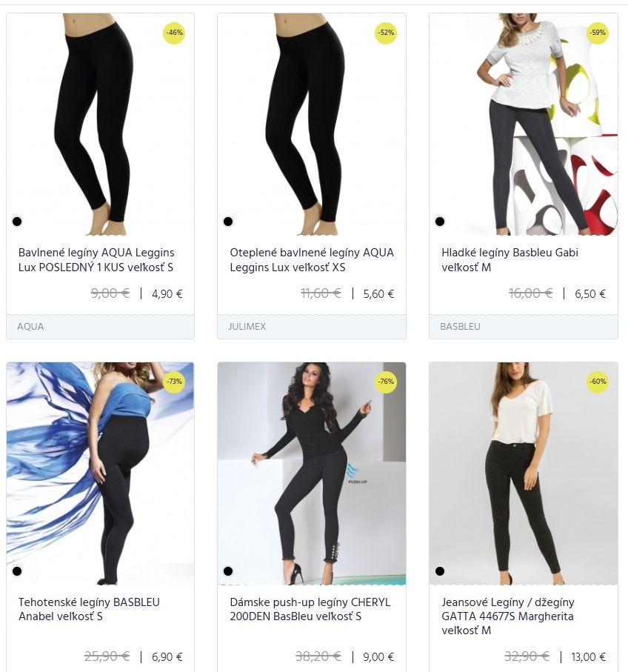628x672 pixels.
Task: Open Tehotenské legíny BASBLEU Anabel title
Action: [89, 610]
